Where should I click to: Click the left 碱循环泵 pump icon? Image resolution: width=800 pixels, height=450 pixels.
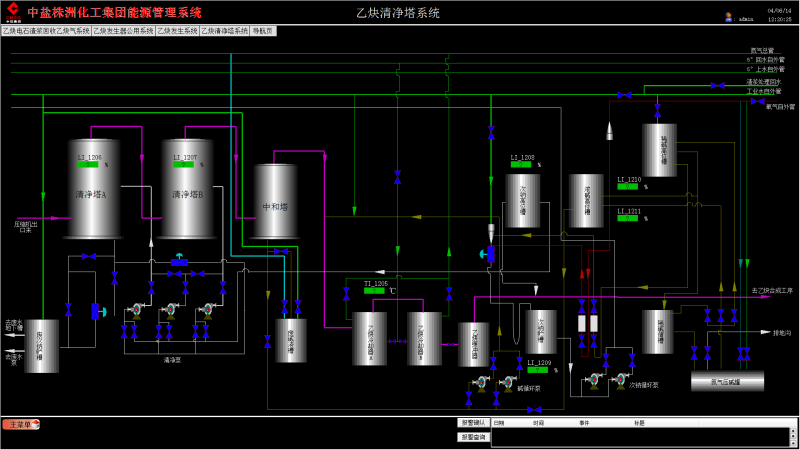click(x=482, y=383)
